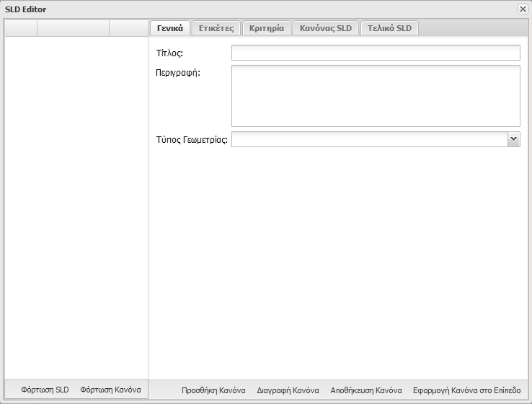The image size is (532, 404).
Task: Expand the Τύπος Γεωμετρίας dropdown arrow
Action: tap(513, 139)
